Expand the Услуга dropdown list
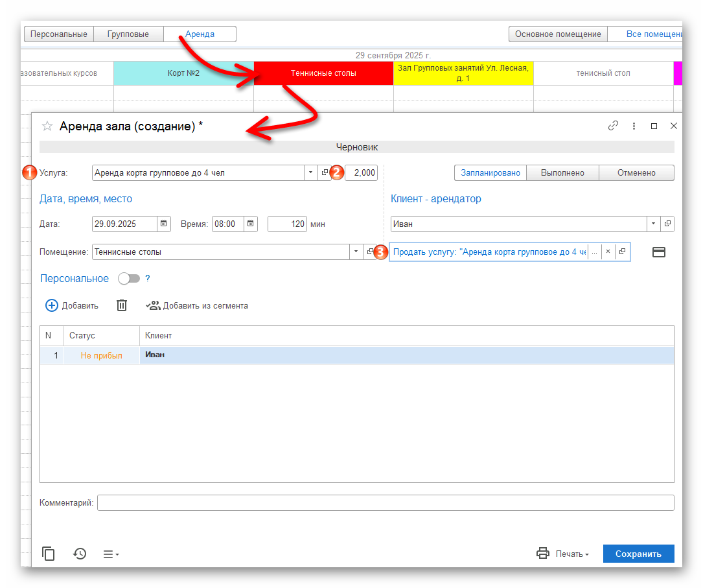The image size is (703, 588). click(310, 173)
